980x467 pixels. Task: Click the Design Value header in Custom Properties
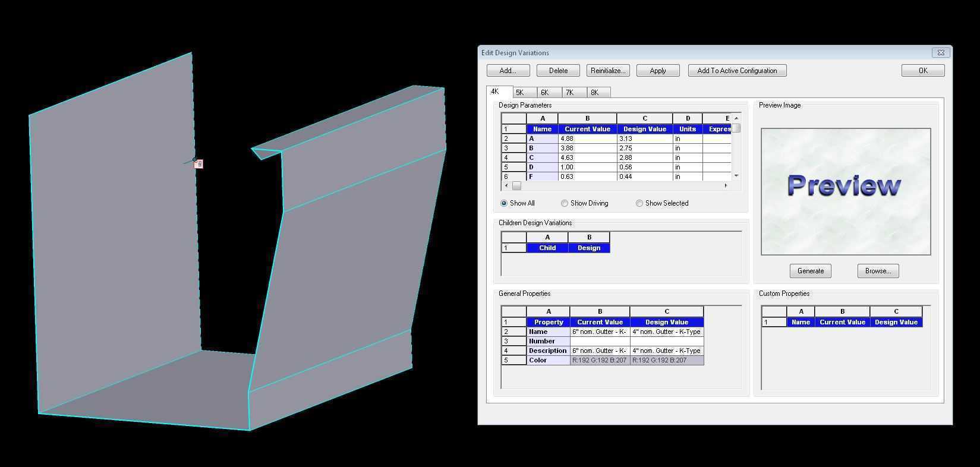tap(896, 322)
